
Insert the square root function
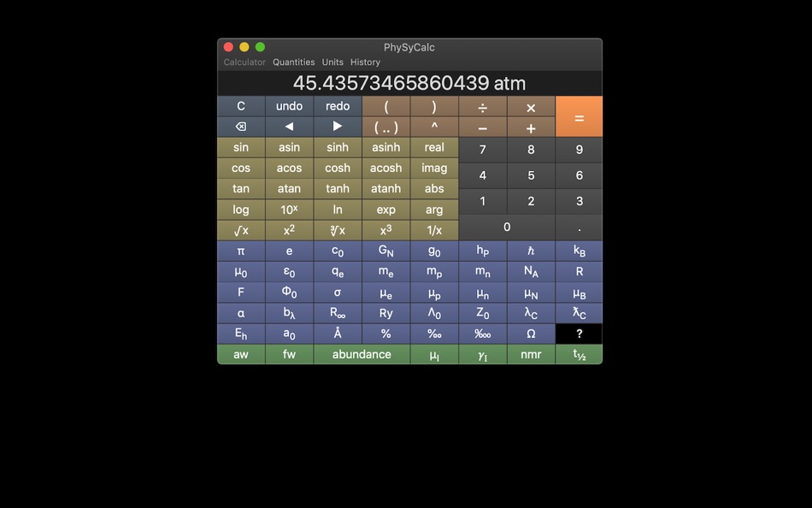(x=241, y=230)
